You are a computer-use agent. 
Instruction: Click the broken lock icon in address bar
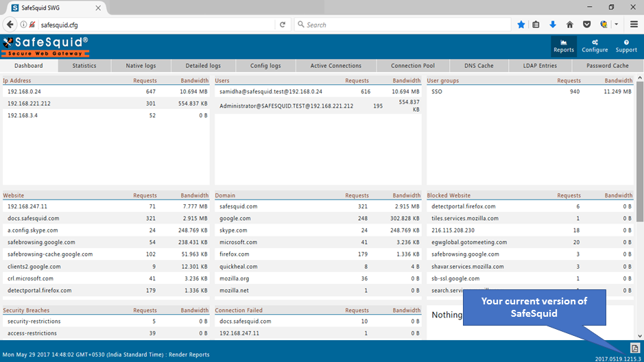[x=32, y=25]
